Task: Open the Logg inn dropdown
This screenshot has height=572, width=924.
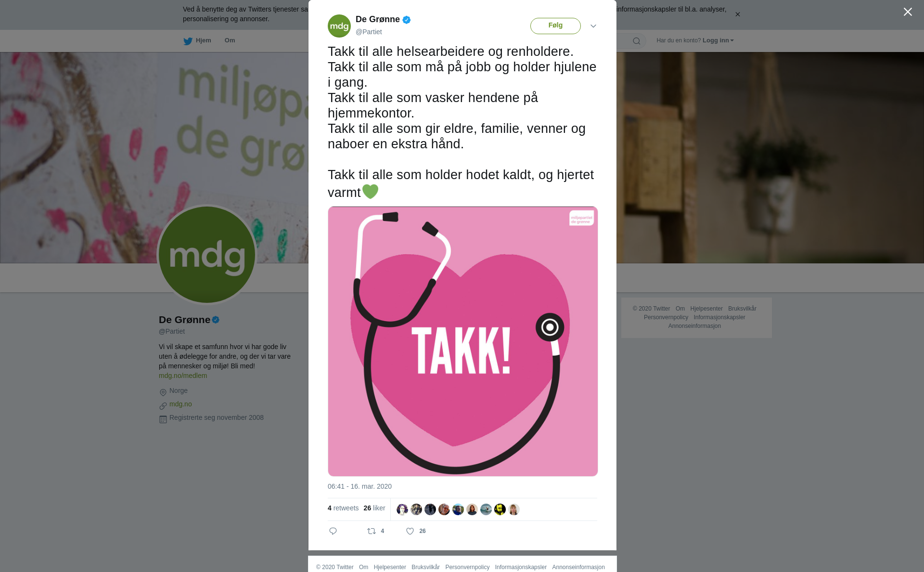Action: coord(718,40)
